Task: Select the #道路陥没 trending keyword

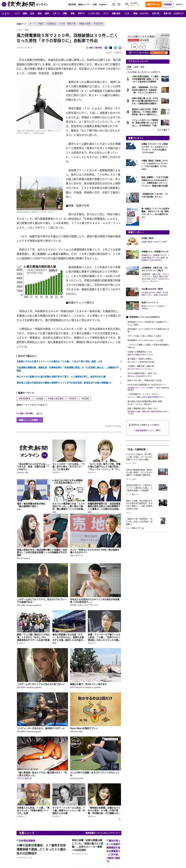Action: pyautogui.click(x=51, y=24)
